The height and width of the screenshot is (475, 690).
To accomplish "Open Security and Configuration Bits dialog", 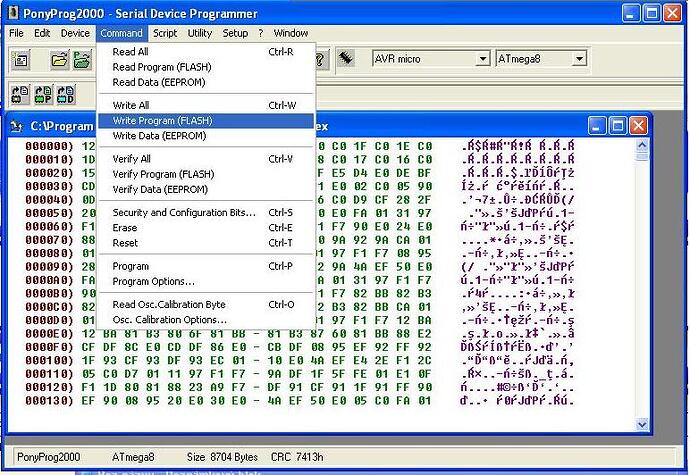I will [206, 213].
